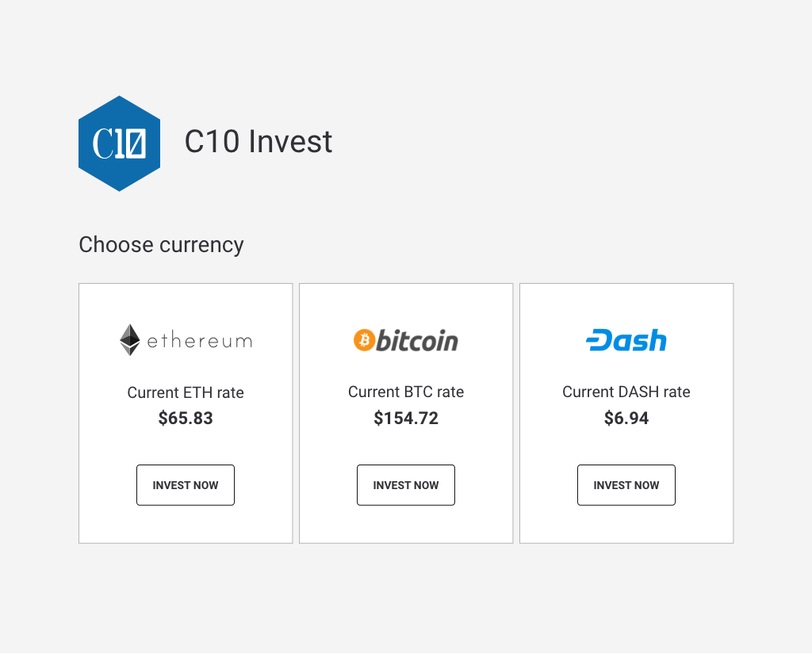The height and width of the screenshot is (654, 812).
Task: Invest now in Bitcoin
Action: pyautogui.click(x=406, y=485)
